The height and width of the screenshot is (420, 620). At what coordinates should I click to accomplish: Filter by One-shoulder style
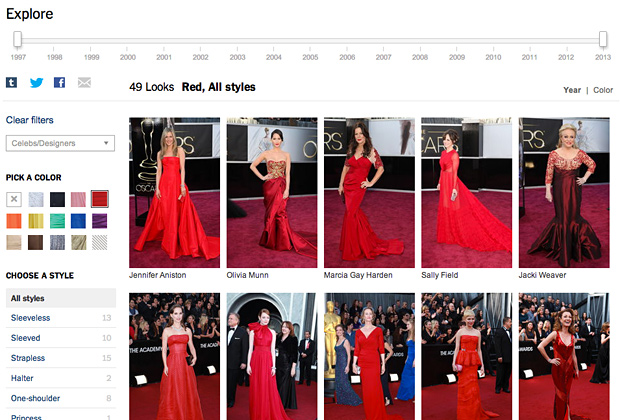coord(61,398)
